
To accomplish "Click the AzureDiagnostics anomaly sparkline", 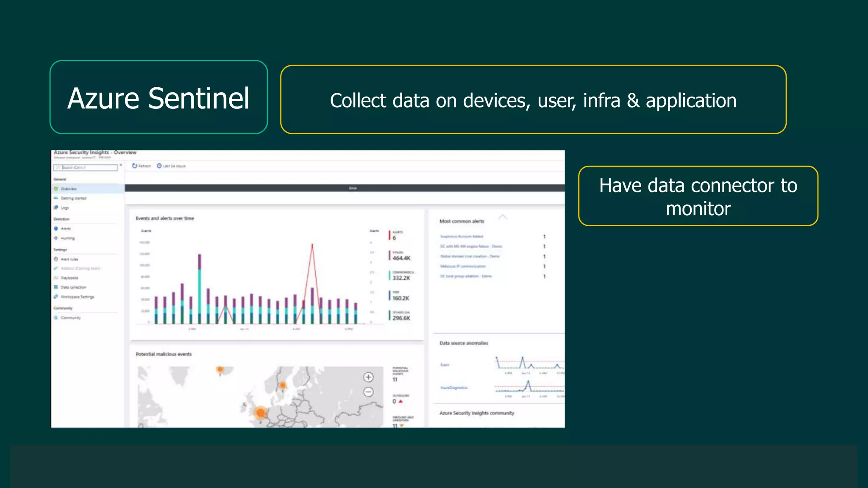I will pyautogui.click(x=529, y=386).
